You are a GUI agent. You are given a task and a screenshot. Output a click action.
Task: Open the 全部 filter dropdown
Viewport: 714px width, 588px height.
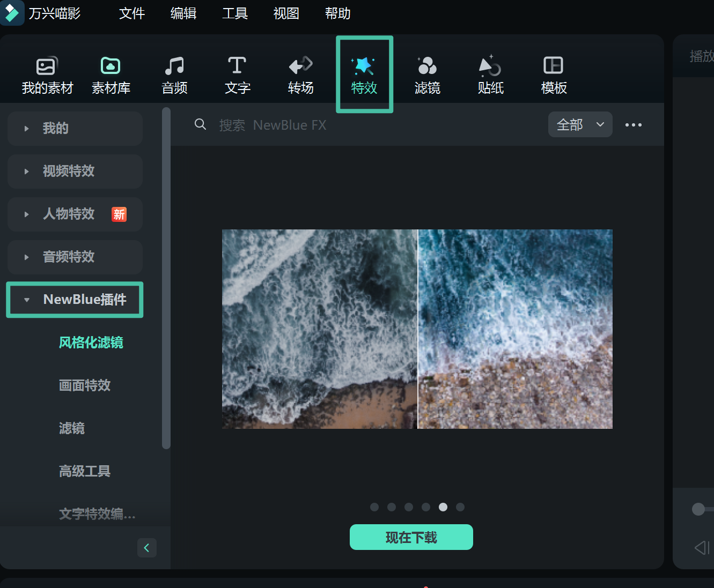pos(580,124)
